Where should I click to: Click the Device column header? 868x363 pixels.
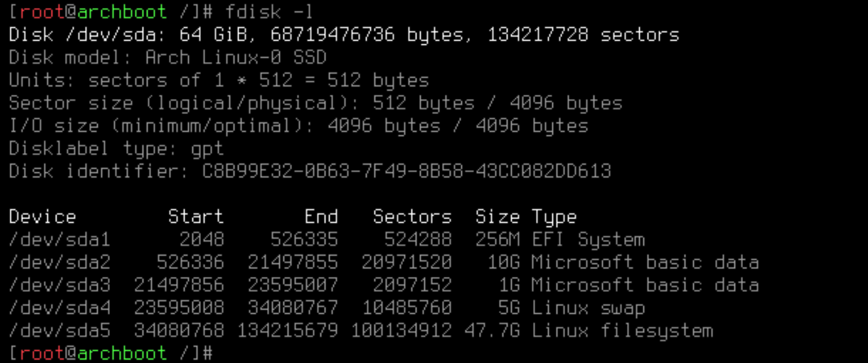click(x=42, y=217)
